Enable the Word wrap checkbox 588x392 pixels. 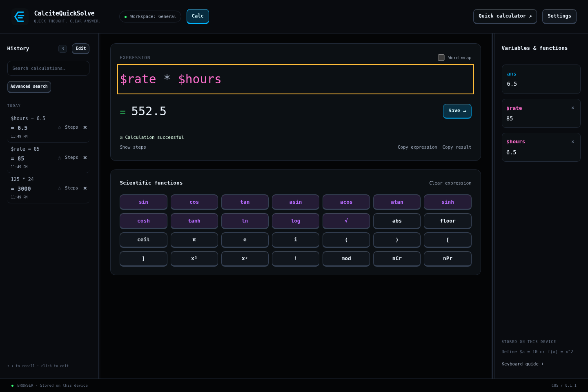point(441,58)
